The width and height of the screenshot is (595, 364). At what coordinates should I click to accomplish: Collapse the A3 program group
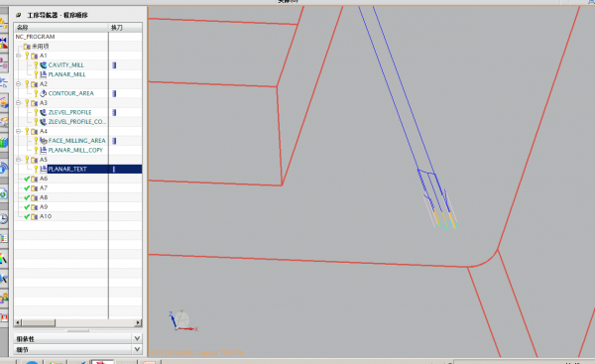pyautogui.click(x=18, y=102)
